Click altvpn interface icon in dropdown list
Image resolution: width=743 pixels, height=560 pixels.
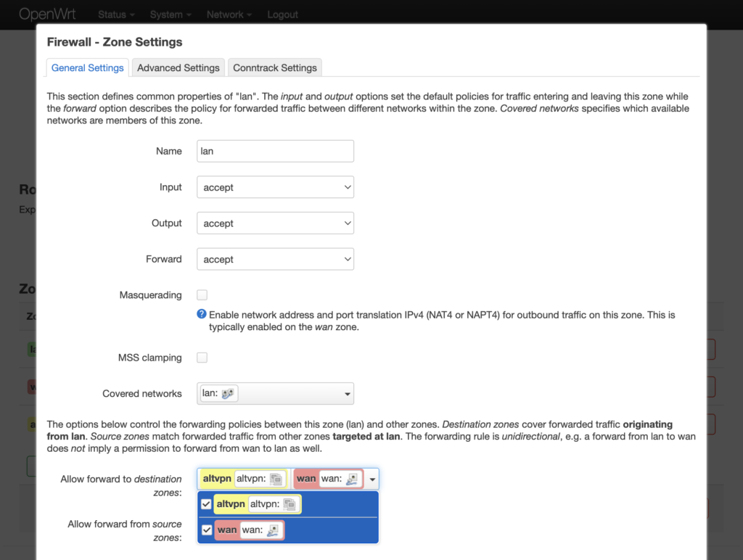290,504
